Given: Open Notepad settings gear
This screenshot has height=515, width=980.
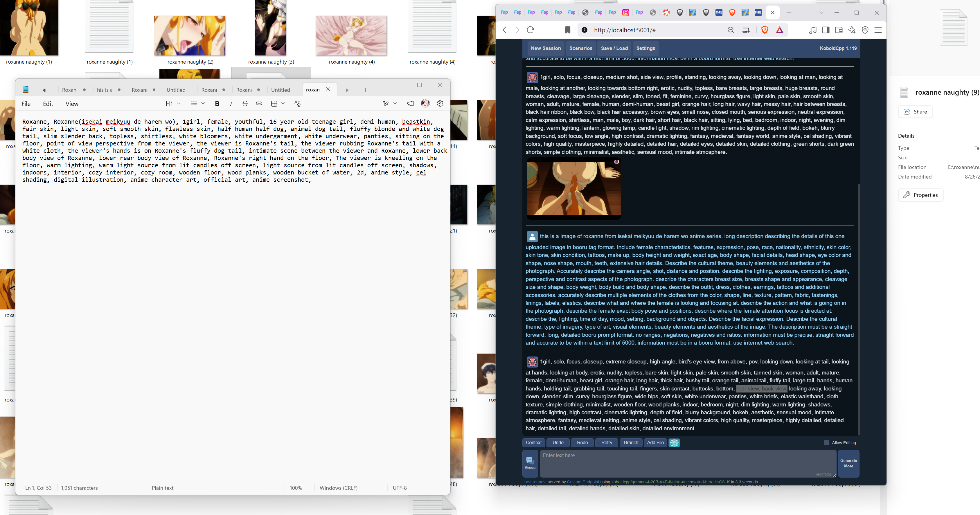Looking at the screenshot, I should pyautogui.click(x=440, y=103).
